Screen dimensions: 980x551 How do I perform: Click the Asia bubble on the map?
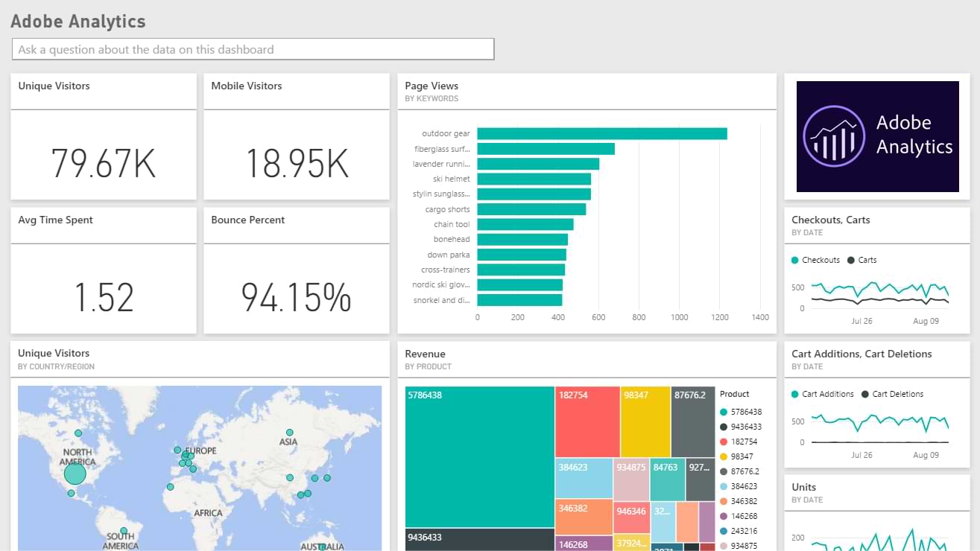tap(289, 432)
